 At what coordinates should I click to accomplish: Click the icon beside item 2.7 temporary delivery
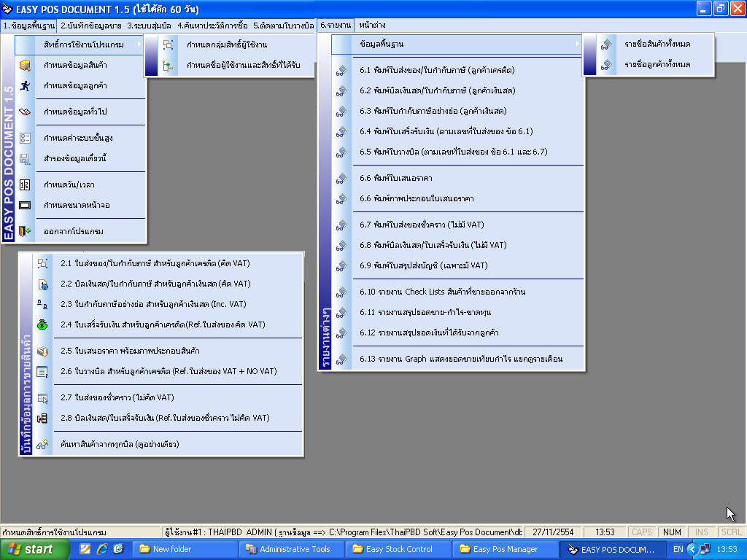click(x=42, y=398)
